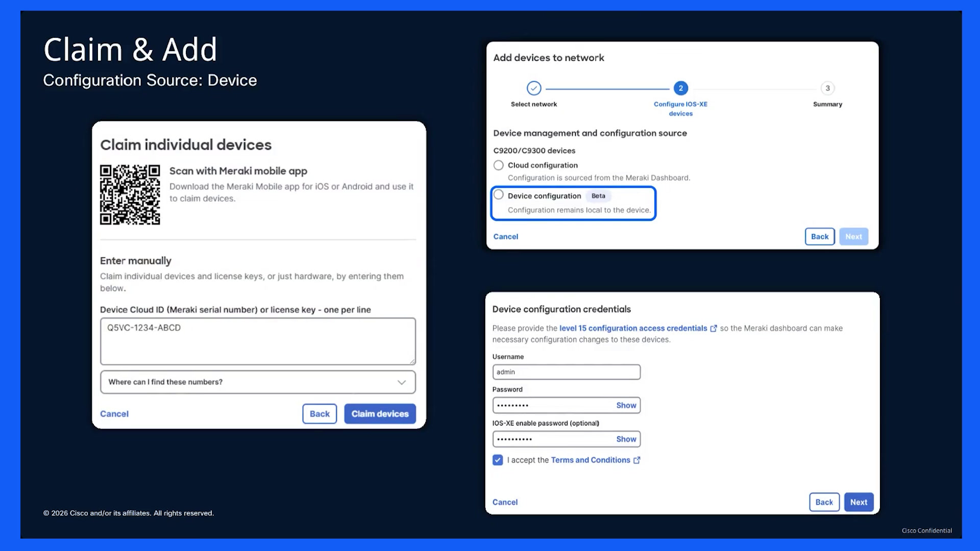Show the IOS-XE enable password
Viewport: 980px width, 551px height.
pyautogui.click(x=626, y=439)
